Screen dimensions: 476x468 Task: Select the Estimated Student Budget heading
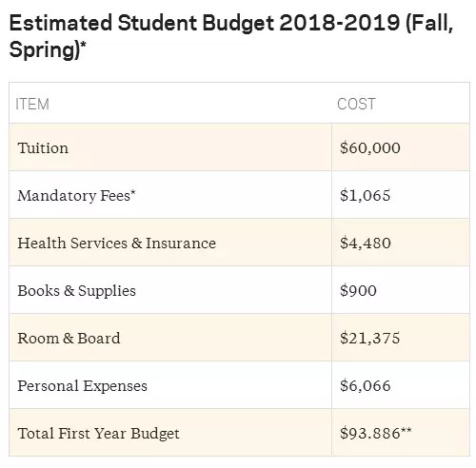[231, 36]
